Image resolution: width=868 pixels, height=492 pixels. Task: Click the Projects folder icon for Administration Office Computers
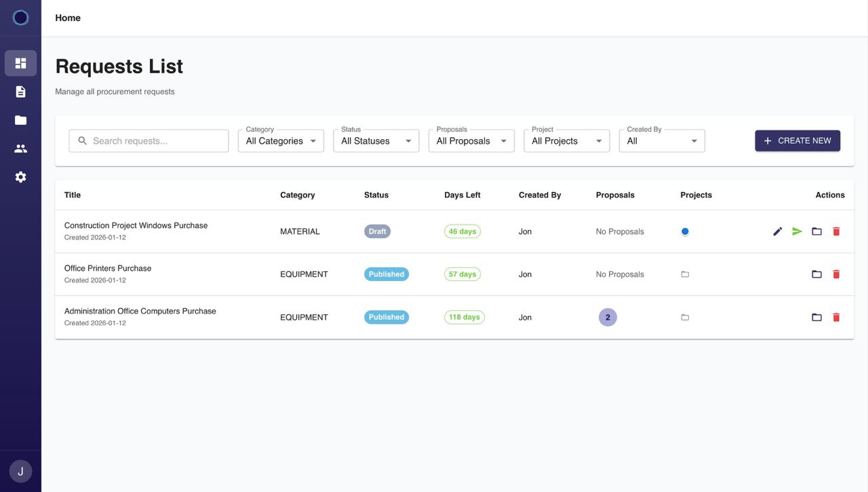(x=685, y=317)
